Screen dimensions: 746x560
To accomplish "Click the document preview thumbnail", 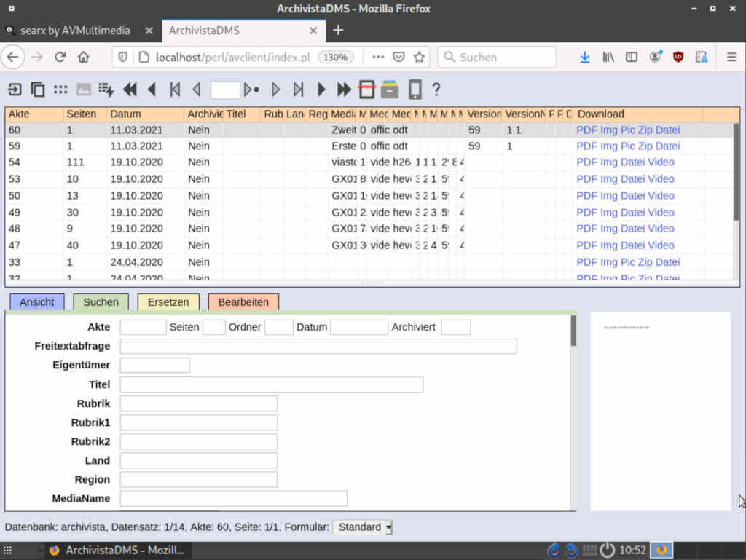I will click(x=660, y=411).
